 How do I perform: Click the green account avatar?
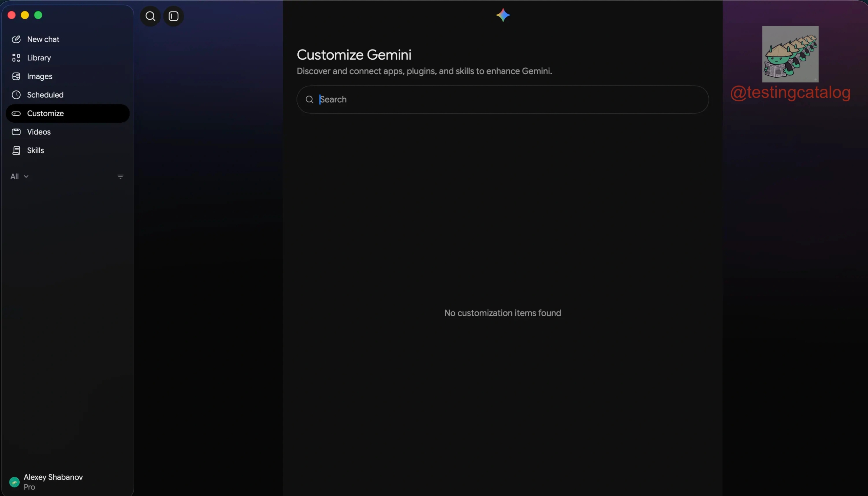tap(14, 482)
